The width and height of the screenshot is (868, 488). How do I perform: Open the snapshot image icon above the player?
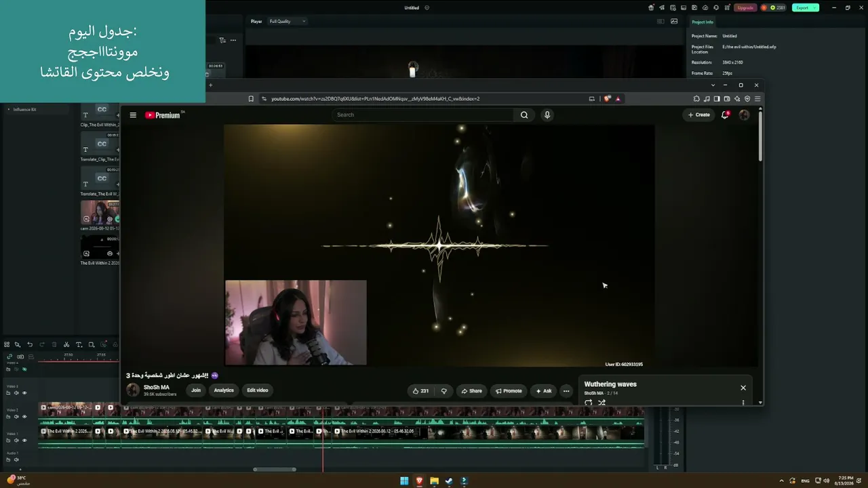pos(674,21)
